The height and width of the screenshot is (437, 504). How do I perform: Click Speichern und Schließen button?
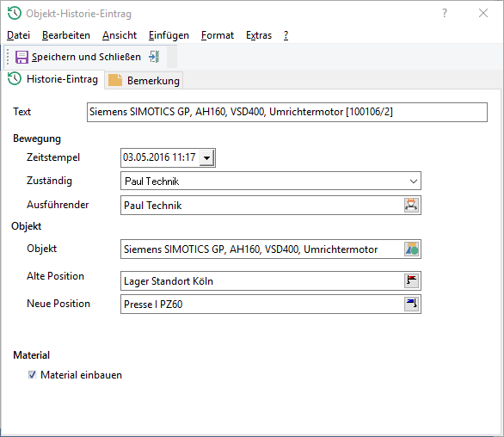78,57
